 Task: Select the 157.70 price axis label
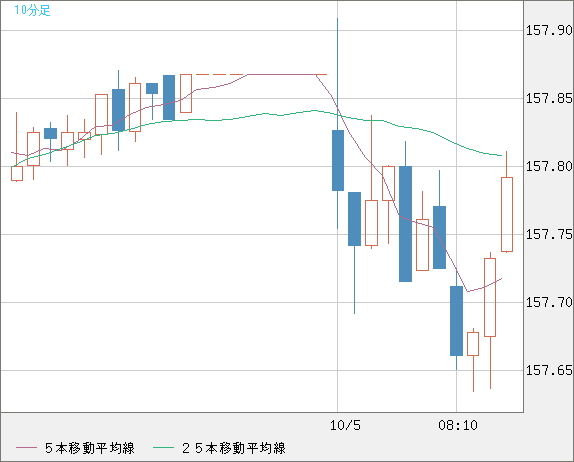pyautogui.click(x=549, y=302)
